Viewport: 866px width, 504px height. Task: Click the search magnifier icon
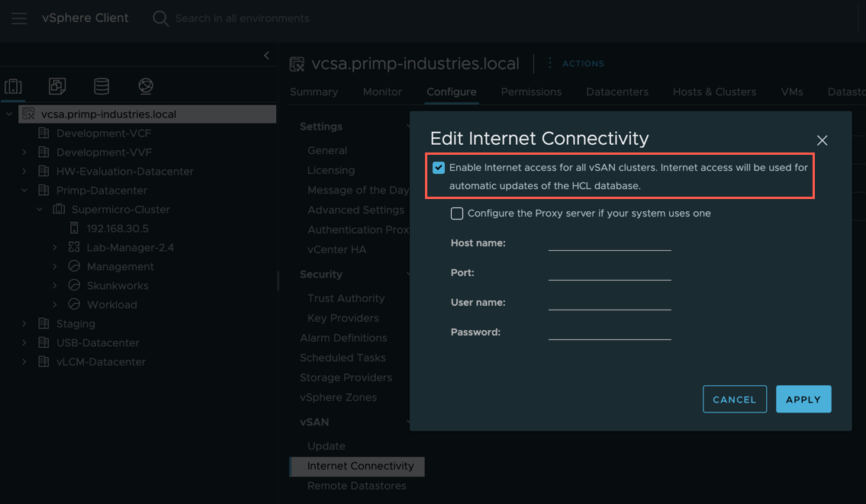[160, 18]
